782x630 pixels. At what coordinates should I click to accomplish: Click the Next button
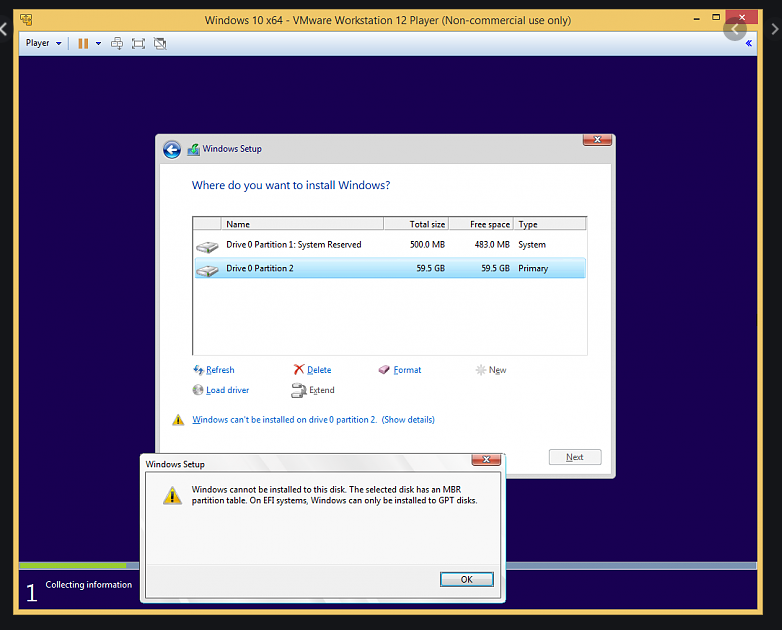point(575,457)
